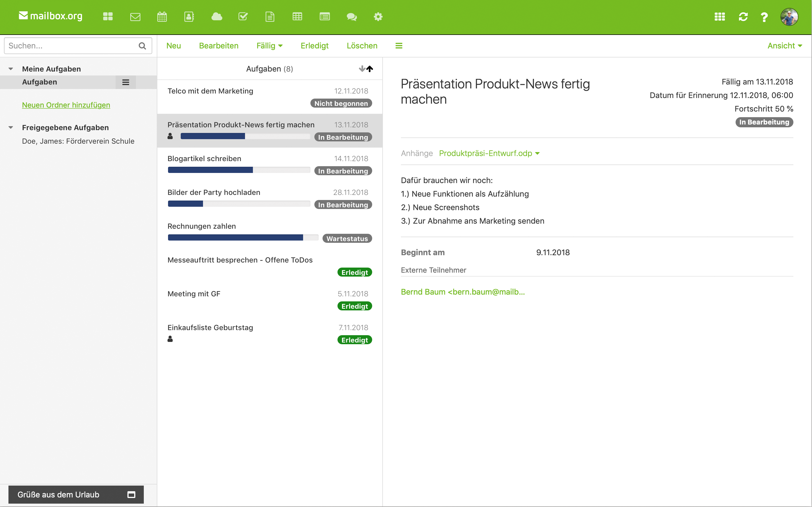Screen dimensions: 812x507
Task: Collapse the Meine Aufgaben section
Action: tap(11, 69)
